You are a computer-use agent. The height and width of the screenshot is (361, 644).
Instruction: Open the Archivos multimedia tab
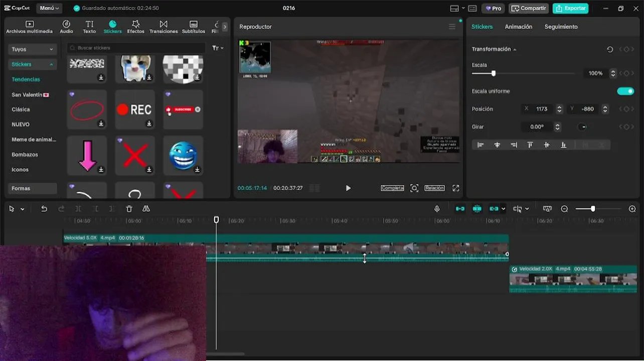(29, 27)
